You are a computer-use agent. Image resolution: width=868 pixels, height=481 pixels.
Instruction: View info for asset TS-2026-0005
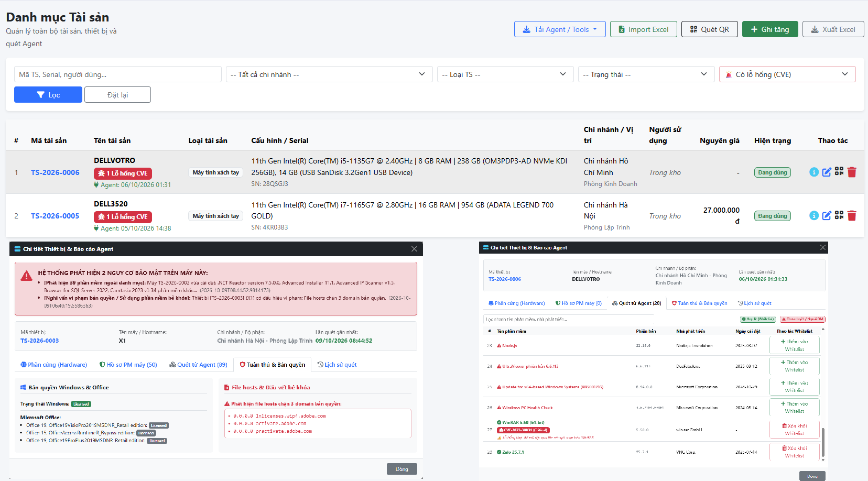point(814,215)
